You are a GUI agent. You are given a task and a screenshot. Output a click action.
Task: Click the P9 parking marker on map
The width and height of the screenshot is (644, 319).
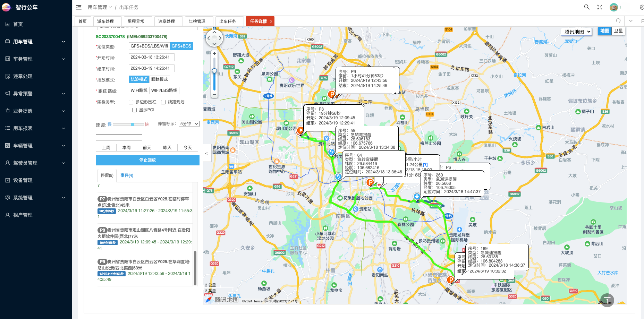(x=332, y=94)
